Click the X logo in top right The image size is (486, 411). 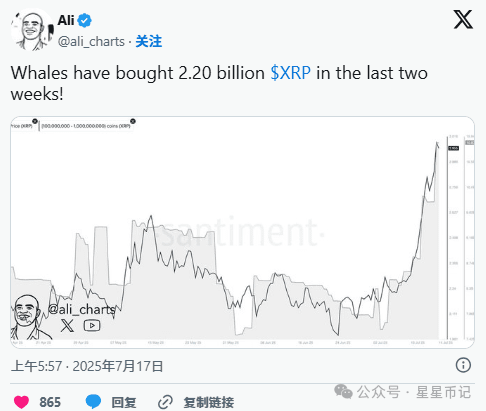click(463, 19)
